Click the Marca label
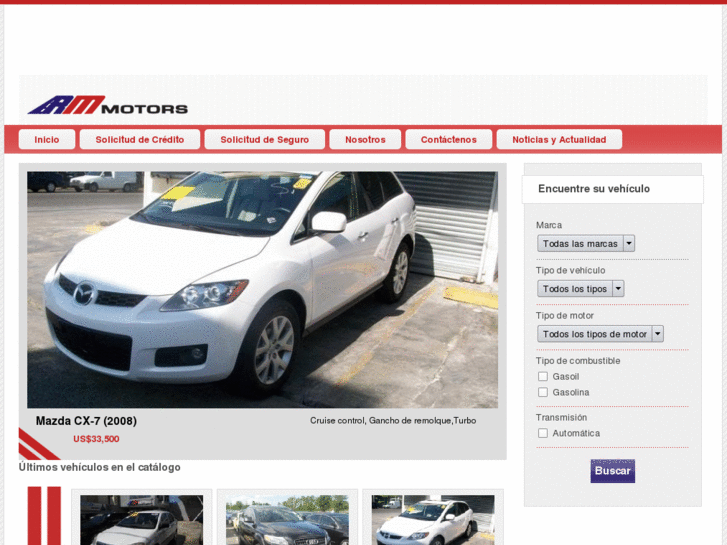 [x=548, y=225]
